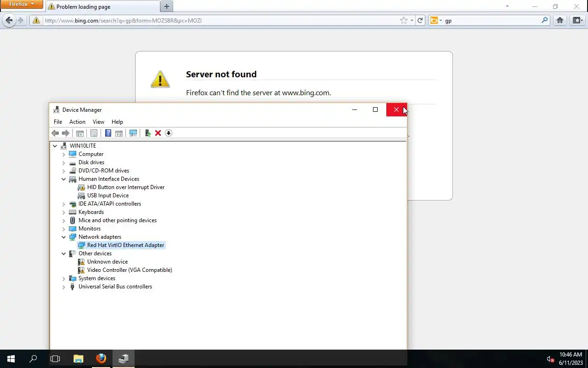Open taskbar Search magnifier
Image resolution: width=588 pixels, height=368 pixels.
point(33,359)
